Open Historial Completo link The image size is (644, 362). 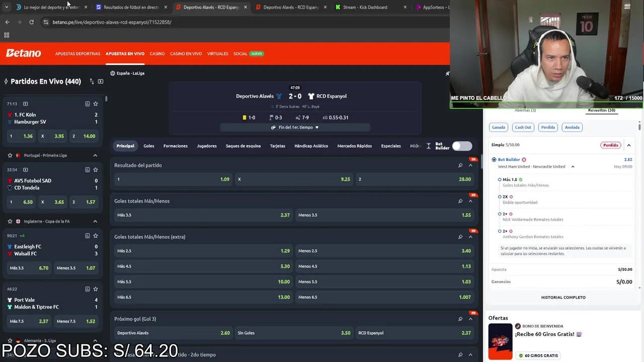(563, 297)
